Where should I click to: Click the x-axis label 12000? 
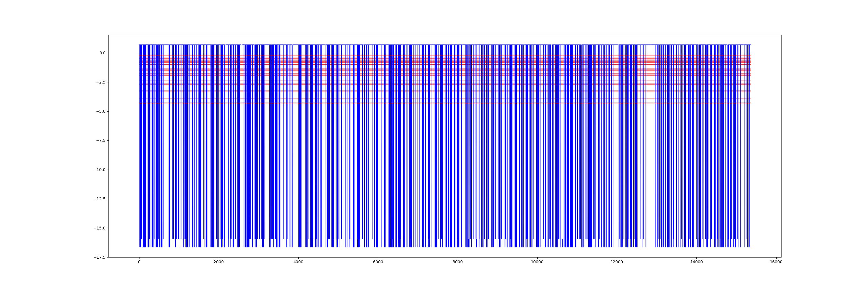coord(617,262)
